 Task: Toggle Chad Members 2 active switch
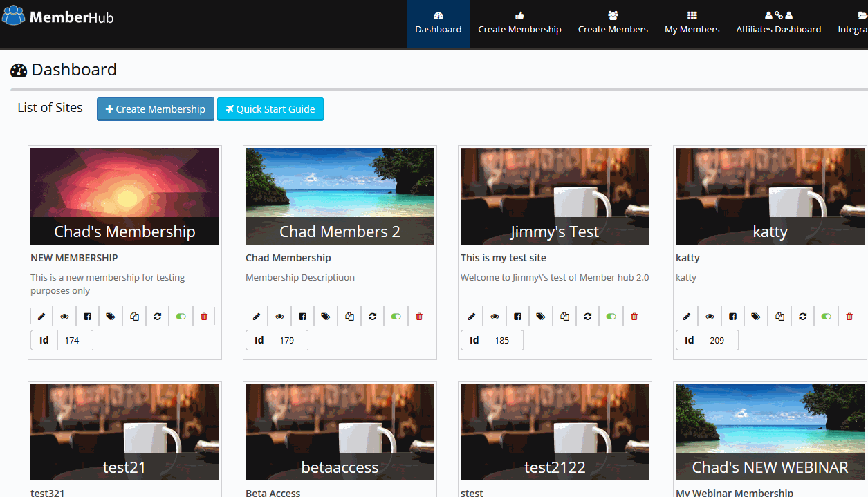click(396, 316)
